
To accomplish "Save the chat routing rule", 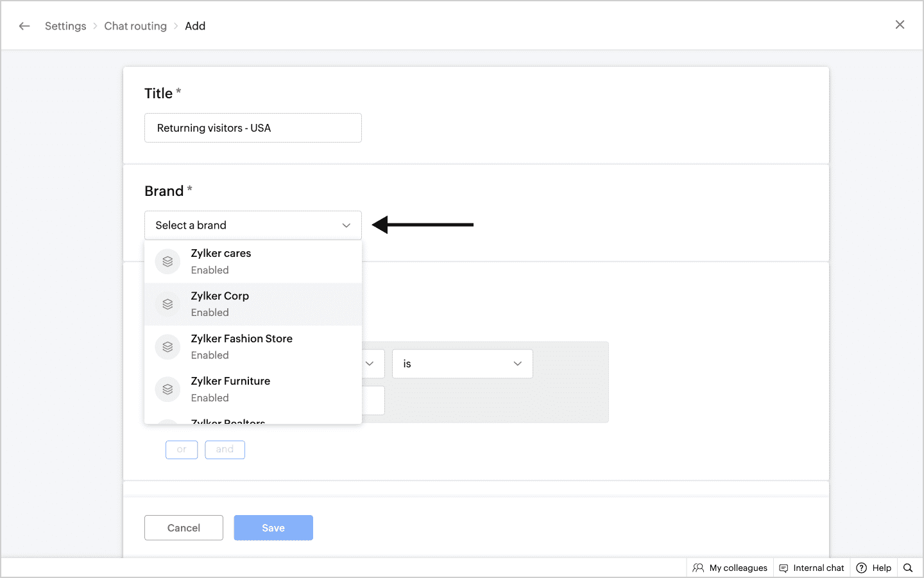I will point(273,528).
